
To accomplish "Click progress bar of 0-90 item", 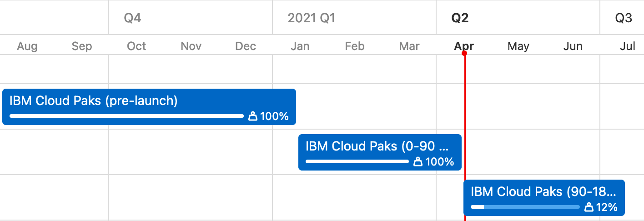I will (357, 161).
